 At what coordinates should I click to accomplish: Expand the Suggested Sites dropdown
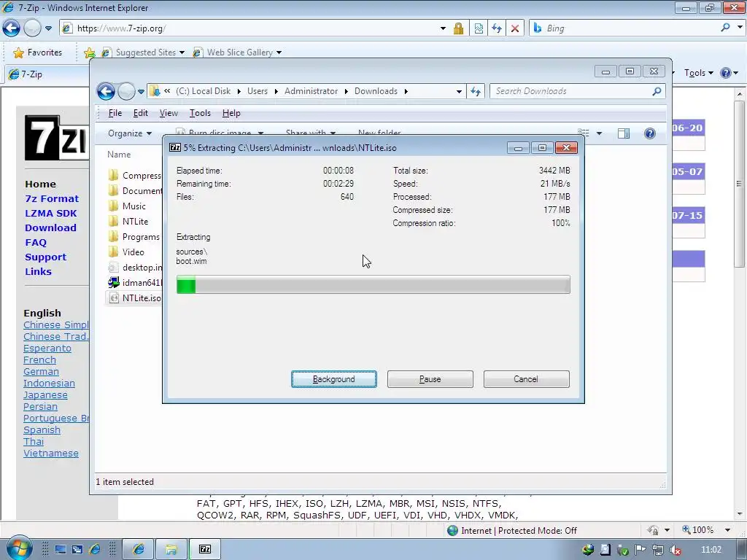(x=182, y=52)
